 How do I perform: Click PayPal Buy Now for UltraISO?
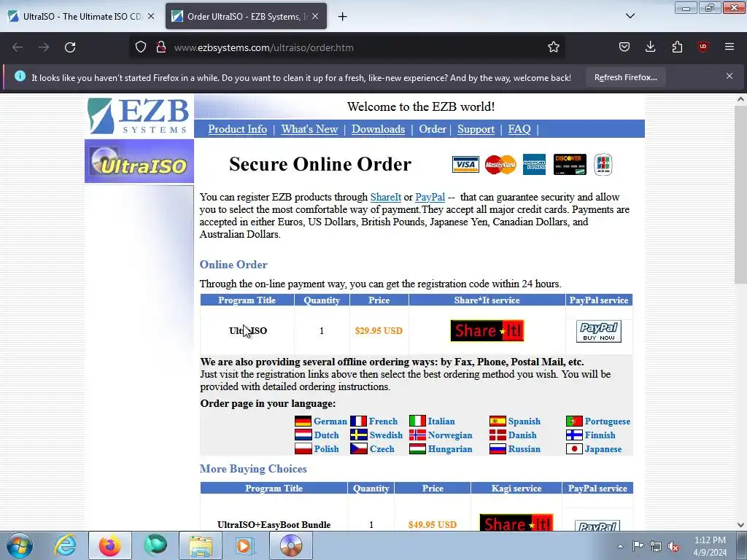point(598,331)
